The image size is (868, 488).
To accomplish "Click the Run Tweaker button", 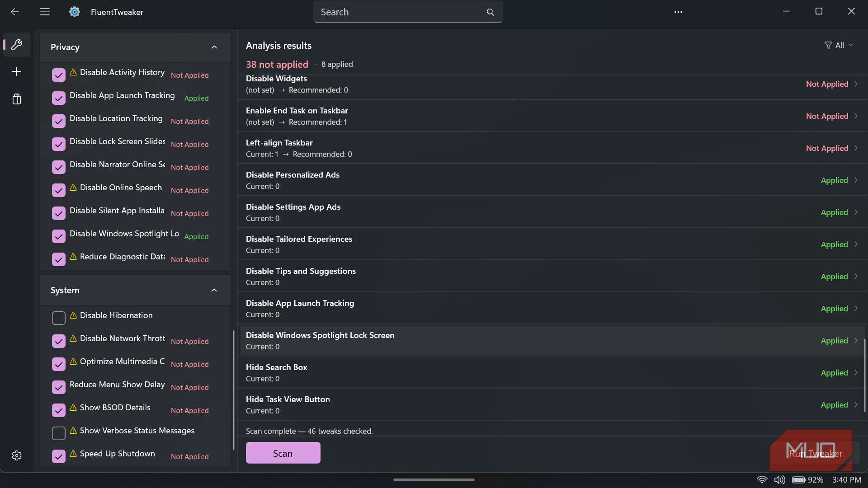I will 816,453.
